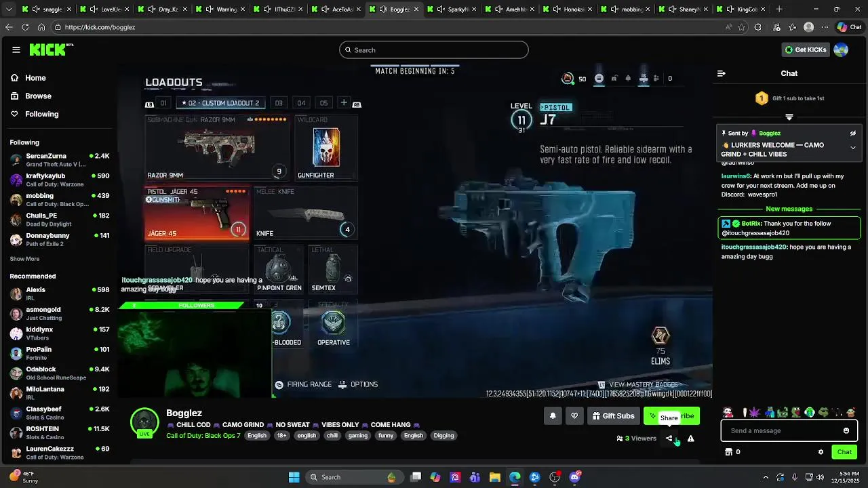Open Discord from taskbar
The height and width of the screenshot is (488, 868).
coord(574,477)
